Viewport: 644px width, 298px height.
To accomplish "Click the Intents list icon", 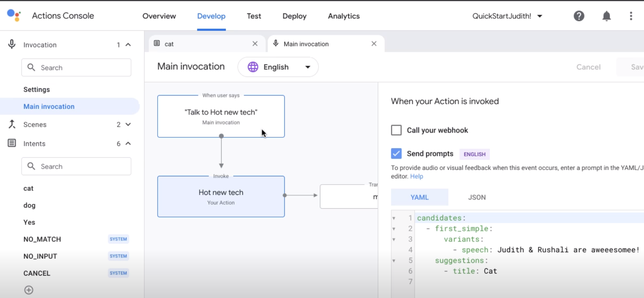I will point(12,143).
